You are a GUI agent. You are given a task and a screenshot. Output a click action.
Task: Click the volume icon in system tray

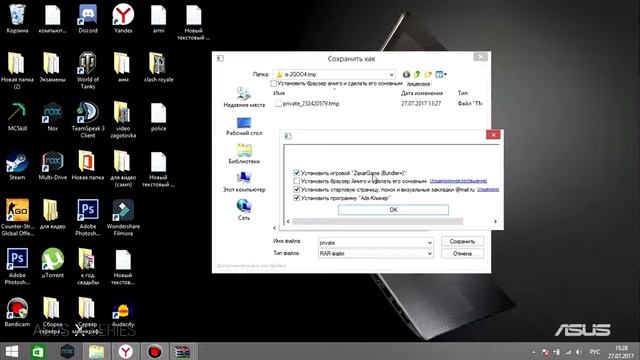point(579,352)
